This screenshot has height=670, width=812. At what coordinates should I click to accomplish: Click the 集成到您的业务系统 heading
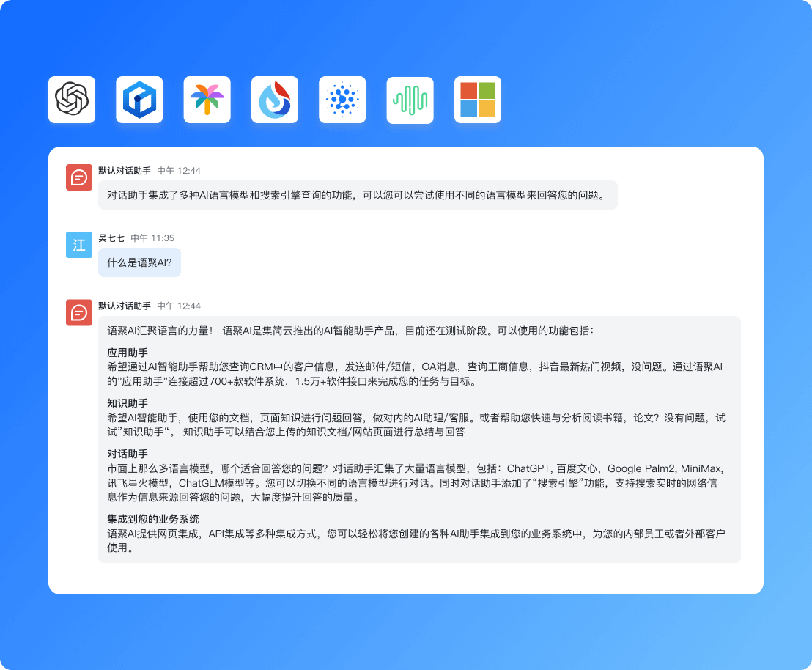tap(153, 519)
